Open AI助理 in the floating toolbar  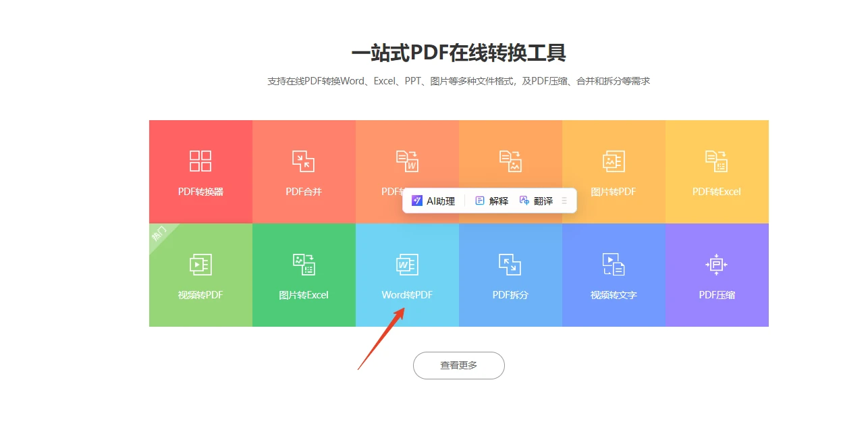pyautogui.click(x=433, y=200)
